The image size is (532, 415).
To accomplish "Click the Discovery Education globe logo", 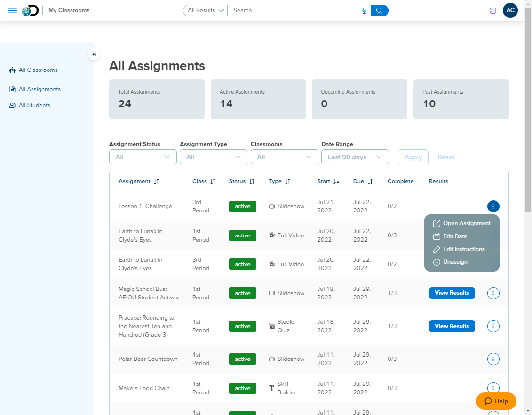I will (30, 10).
